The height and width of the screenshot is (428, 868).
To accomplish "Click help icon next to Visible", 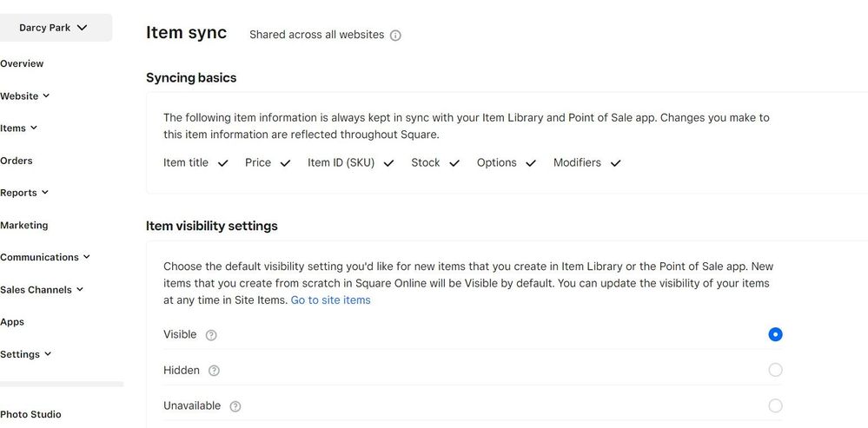I will coord(211,335).
